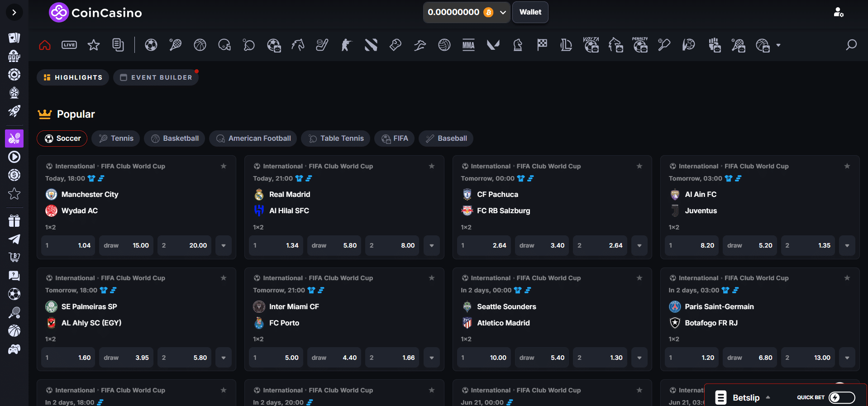The image size is (868, 406).
Task: Open the bet history slip icon
Action: point(118,45)
